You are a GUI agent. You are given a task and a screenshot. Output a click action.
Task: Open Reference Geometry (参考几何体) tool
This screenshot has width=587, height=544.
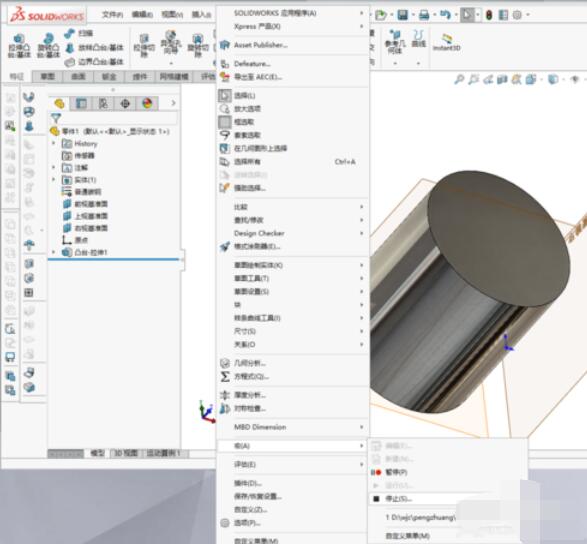pyautogui.click(x=395, y=42)
